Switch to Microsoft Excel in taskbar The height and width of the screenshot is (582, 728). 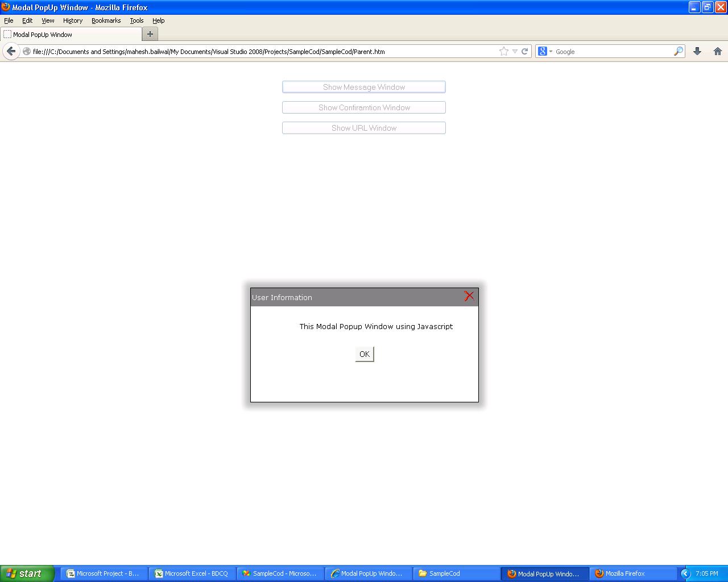coord(192,573)
